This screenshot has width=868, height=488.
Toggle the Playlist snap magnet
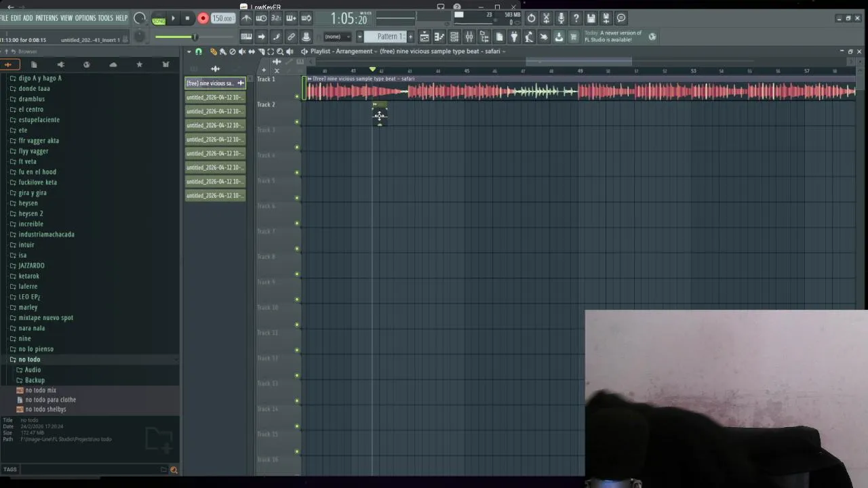pos(198,52)
